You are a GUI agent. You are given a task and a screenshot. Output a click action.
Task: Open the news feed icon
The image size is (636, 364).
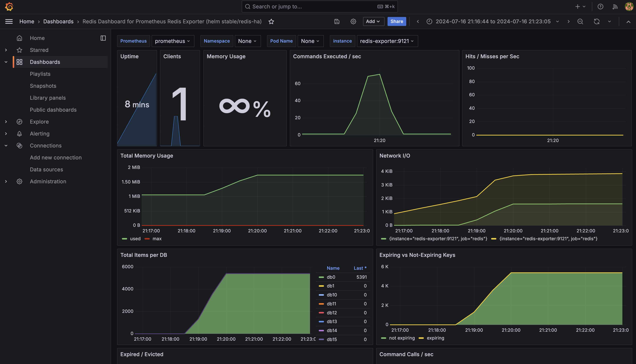tap(615, 7)
